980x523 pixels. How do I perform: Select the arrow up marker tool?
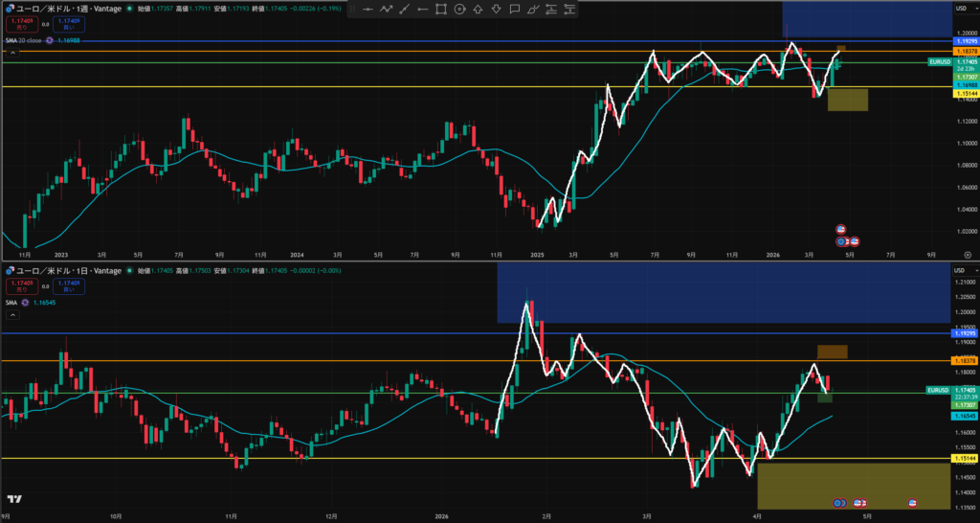point(478,10)
